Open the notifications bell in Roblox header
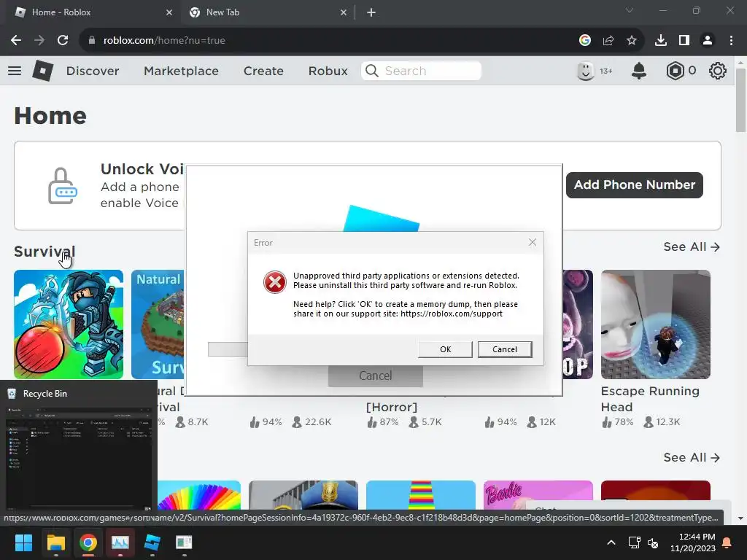 tap(639, 71)
